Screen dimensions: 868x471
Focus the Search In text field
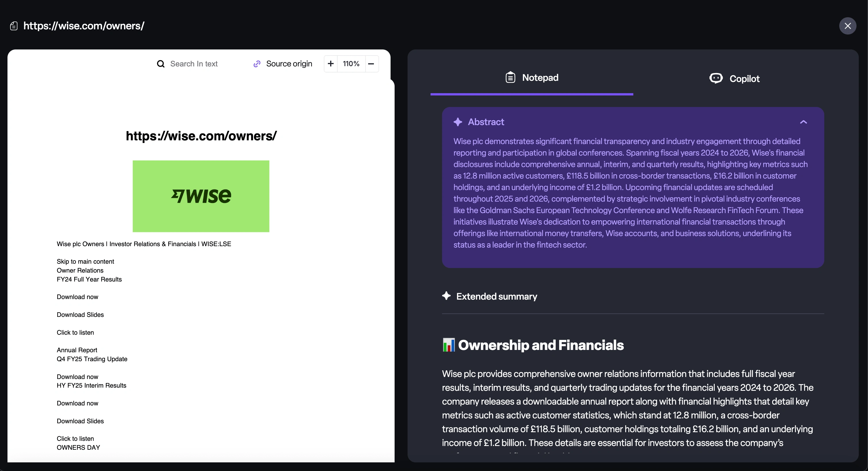(x=194, y=64)
